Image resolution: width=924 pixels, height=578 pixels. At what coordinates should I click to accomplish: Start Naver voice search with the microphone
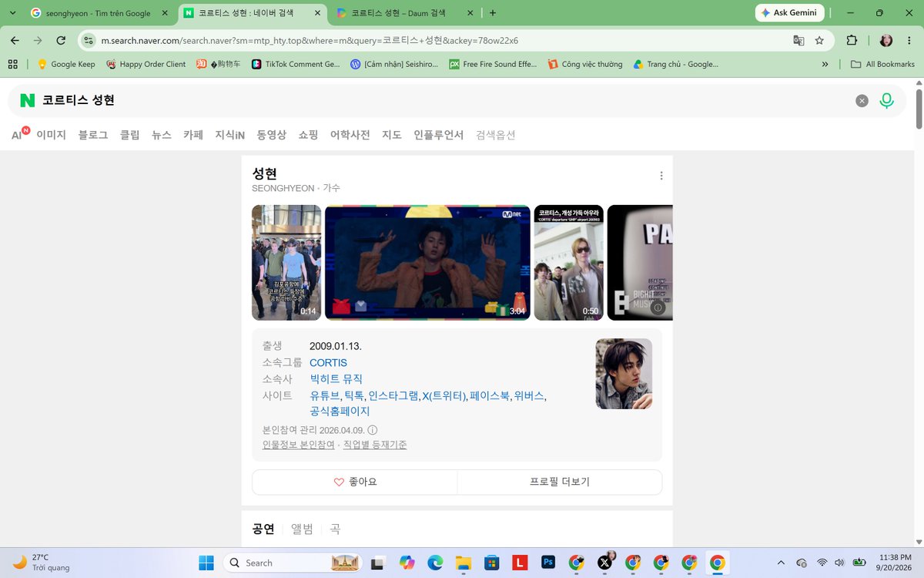coord(886,100)
